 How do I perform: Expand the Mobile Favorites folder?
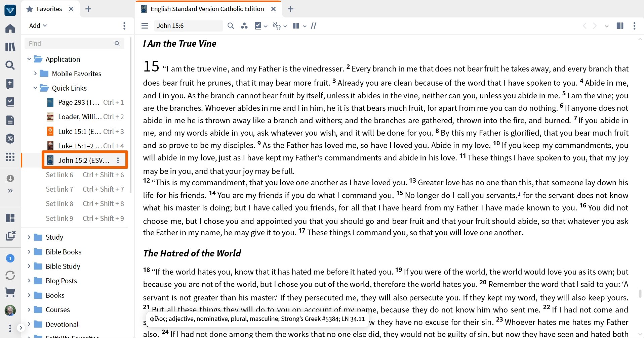tap(35, 74)
